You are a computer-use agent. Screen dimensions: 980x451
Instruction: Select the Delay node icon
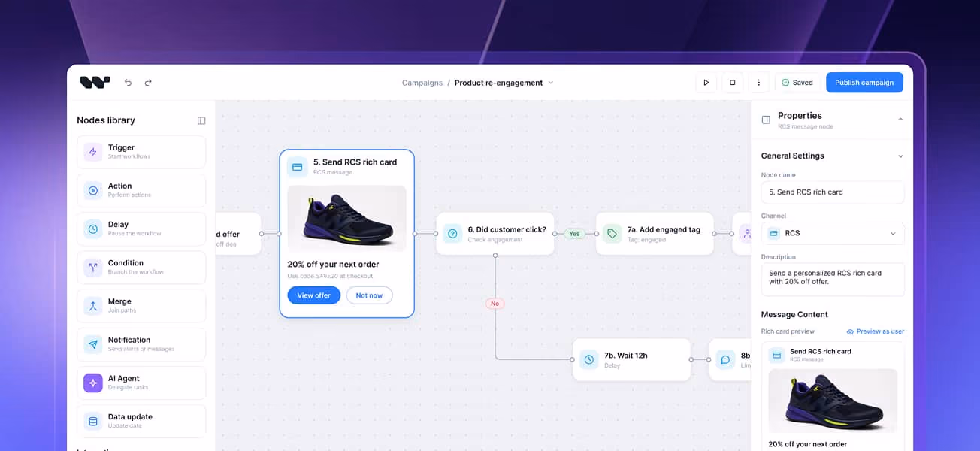coord(93,229)
